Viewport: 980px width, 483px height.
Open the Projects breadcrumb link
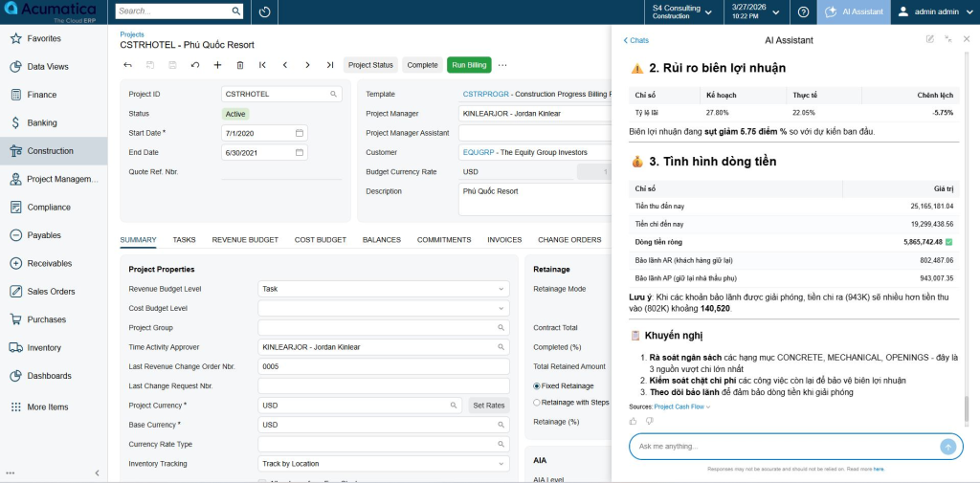point(132,34)
